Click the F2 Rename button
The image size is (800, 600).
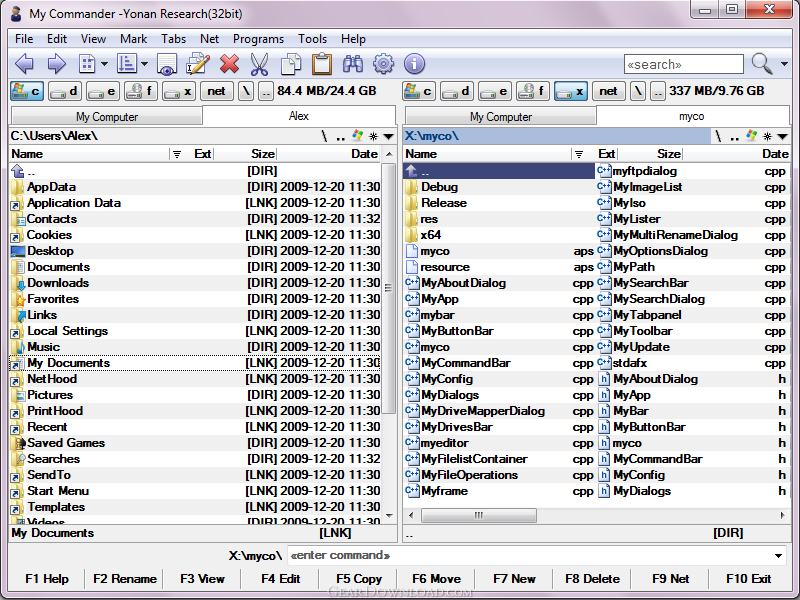[x=124, y=579]
